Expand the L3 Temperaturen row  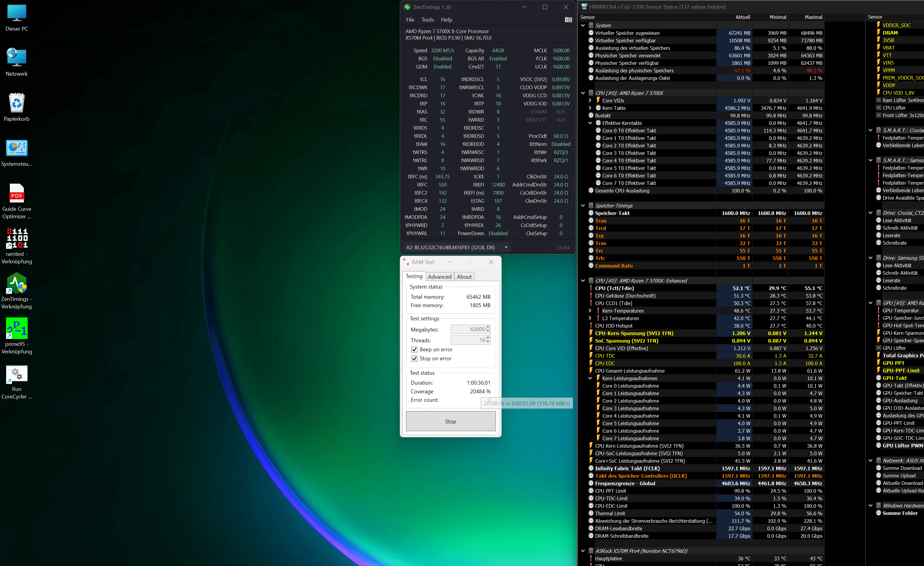[590, 318]
